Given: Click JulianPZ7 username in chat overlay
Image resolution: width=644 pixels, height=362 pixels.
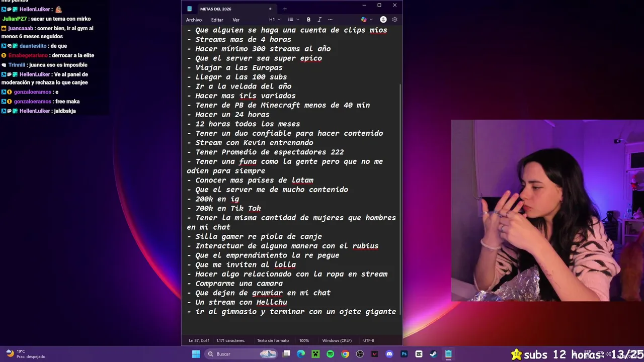Looking at the screenshot, I should (x=15, y=19).
